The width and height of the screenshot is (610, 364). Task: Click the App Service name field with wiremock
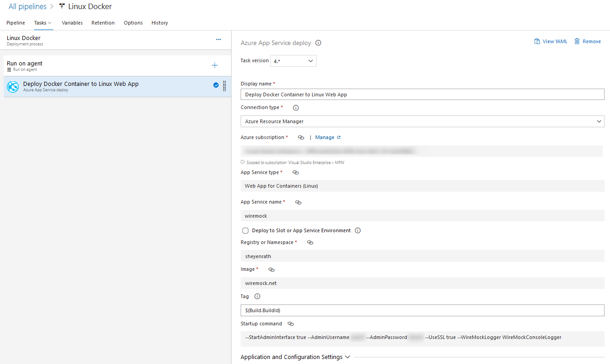pos(422,216)
